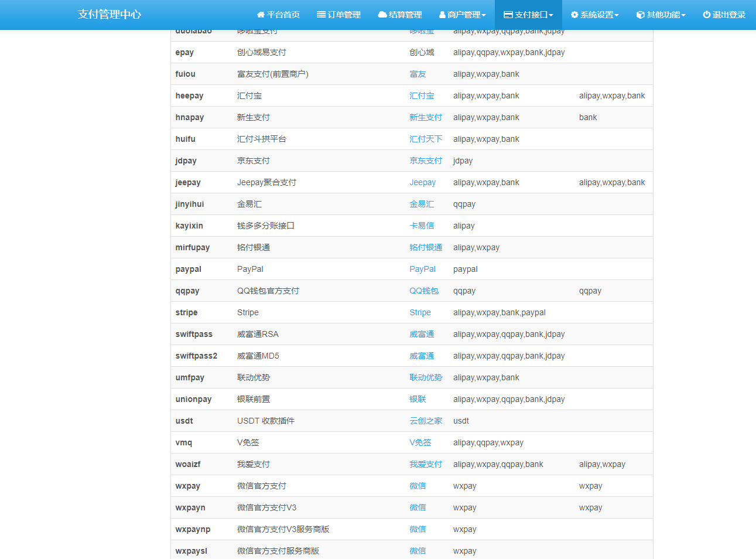The height and width of the screenshot is (559, 756).
Task: Open the PayPal link
Action: pyautogui.click(x=422, y=269)
